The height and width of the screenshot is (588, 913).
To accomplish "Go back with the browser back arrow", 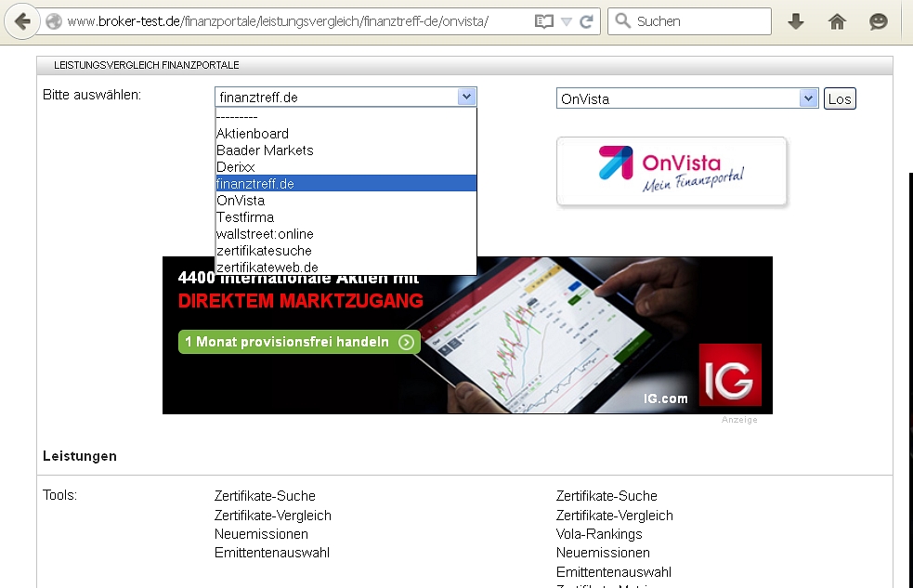I will click(22, 21).
